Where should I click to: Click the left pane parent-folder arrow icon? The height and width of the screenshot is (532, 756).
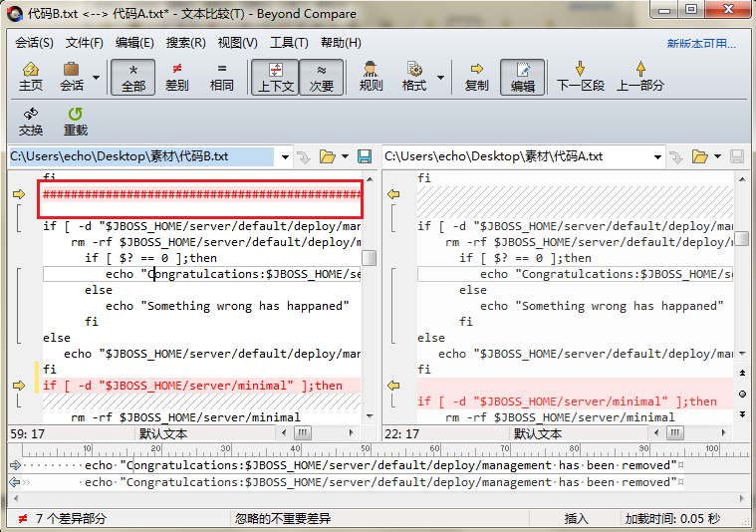304,157
